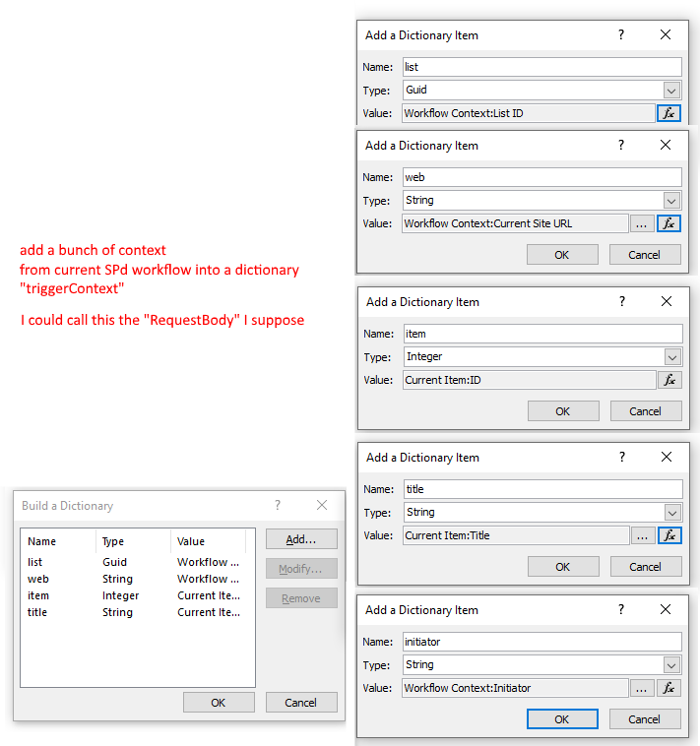
Task: Open the ellipsis string builder for Current Item:Title
Action: tap(642, 535)
